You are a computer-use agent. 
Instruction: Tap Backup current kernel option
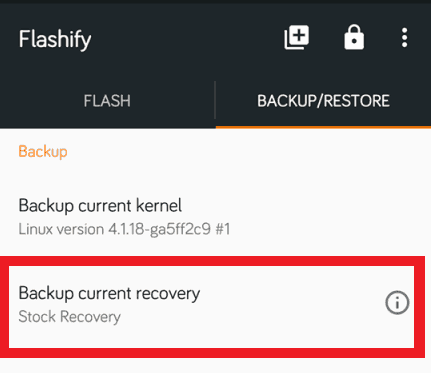point(215,217)
